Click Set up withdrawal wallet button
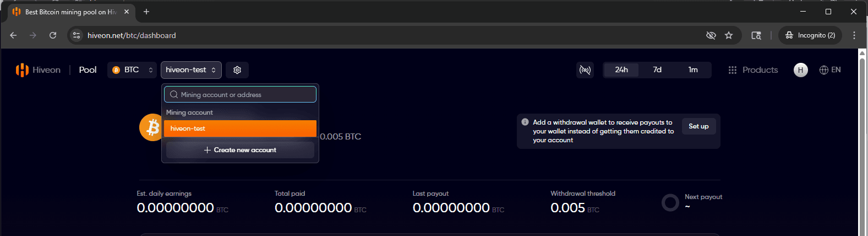The image size is (868, 236). point(698,126)
